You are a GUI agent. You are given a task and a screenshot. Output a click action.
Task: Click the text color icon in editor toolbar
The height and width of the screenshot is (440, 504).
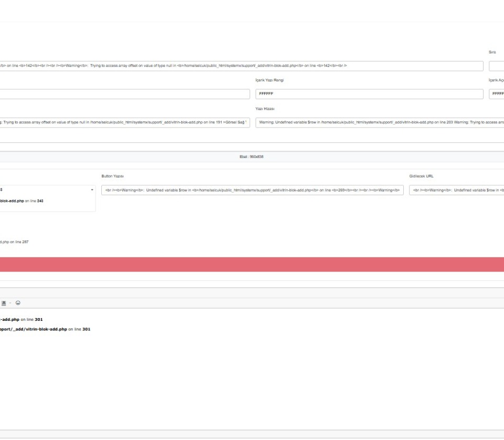click(x=4, y=303)
